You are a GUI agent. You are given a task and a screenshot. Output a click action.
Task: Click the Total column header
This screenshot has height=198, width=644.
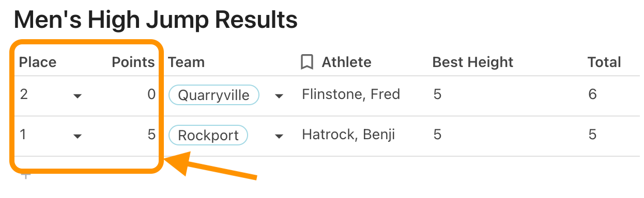pos(604,62)
